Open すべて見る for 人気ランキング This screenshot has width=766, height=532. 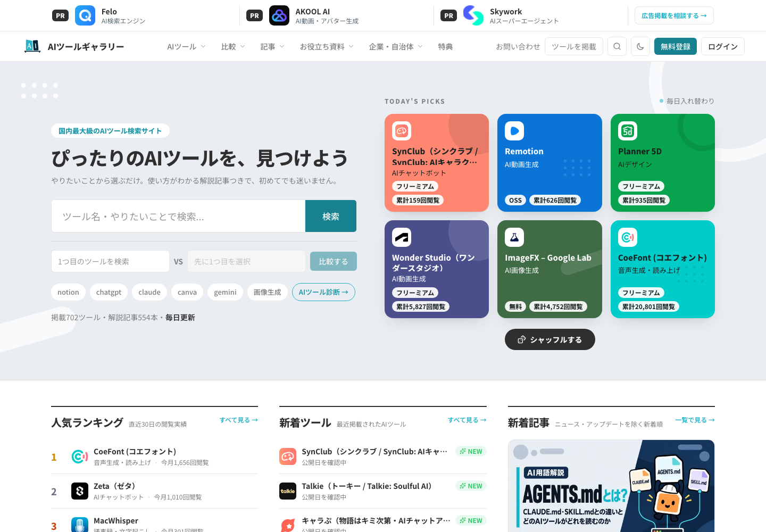tap(239, 420)
